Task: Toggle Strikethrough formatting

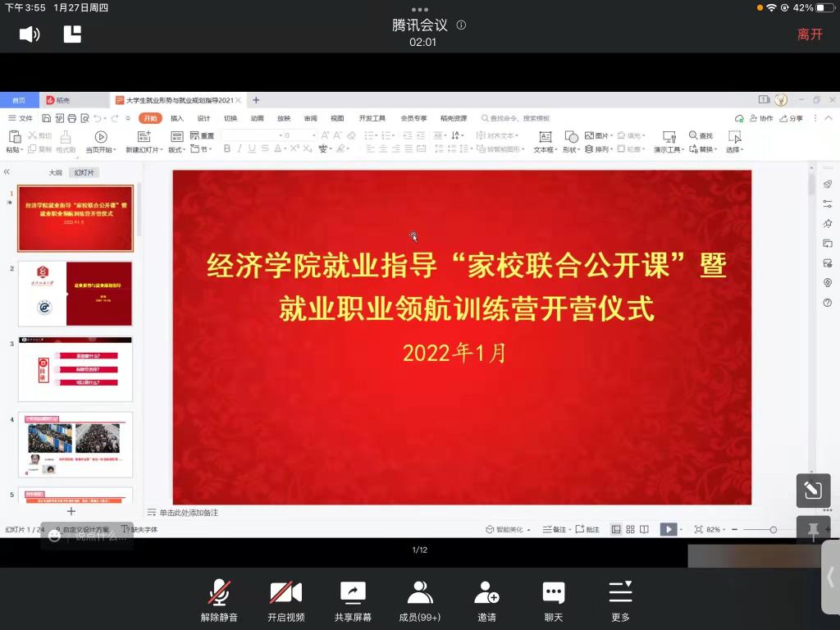Action: pos(265,148)
